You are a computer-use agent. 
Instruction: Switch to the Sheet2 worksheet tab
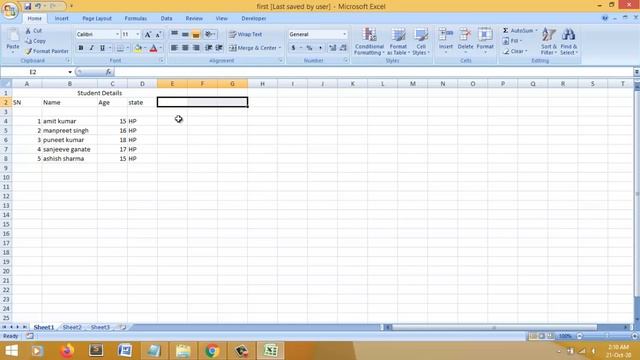tap(72, 327)
